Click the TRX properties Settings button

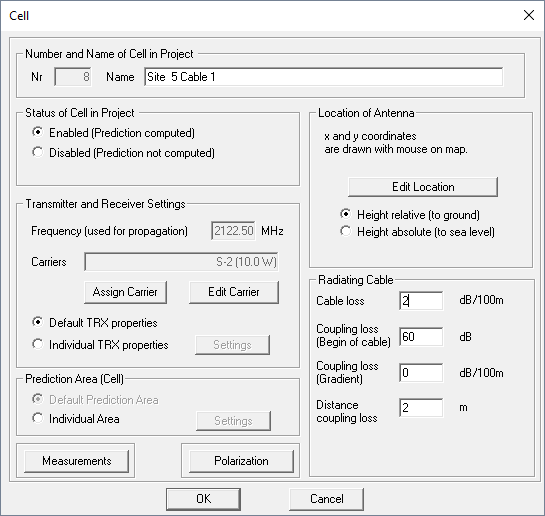pos(232,345)
